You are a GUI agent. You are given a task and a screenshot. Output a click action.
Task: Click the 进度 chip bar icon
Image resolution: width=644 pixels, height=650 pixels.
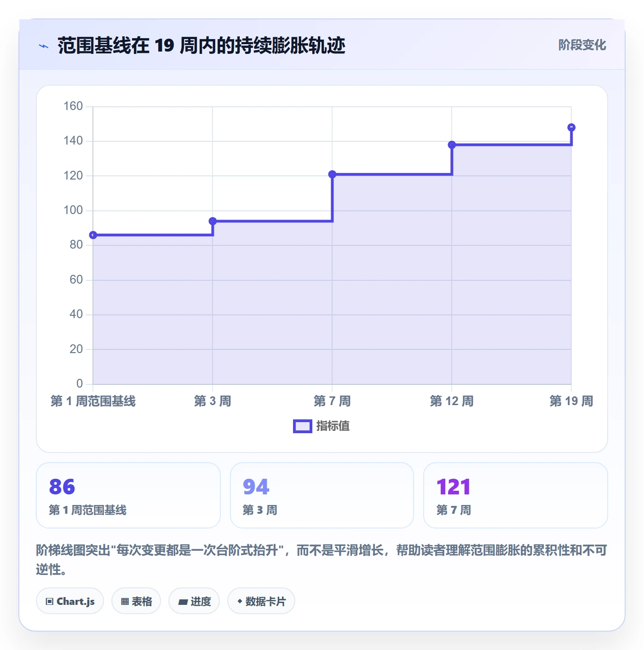183,602
